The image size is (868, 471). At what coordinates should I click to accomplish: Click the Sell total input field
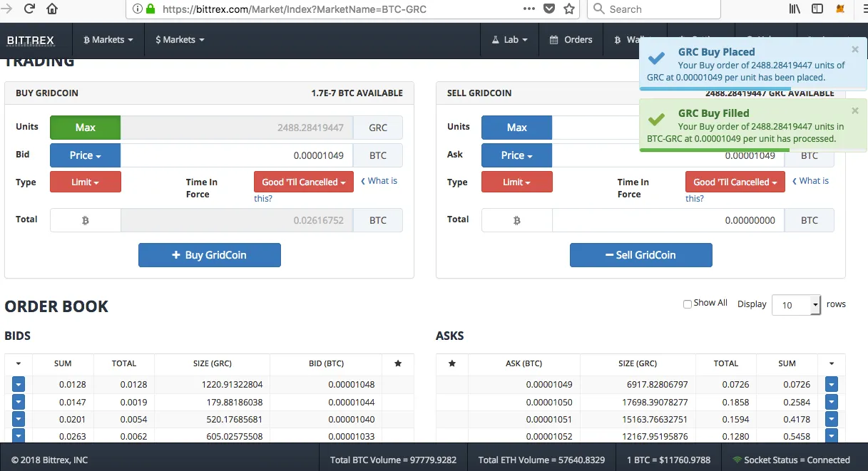click(x=668, y=220)
